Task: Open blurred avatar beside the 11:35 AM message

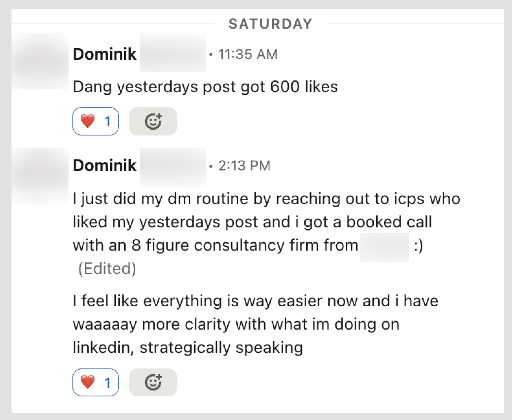Action: [x=40, y=61]
